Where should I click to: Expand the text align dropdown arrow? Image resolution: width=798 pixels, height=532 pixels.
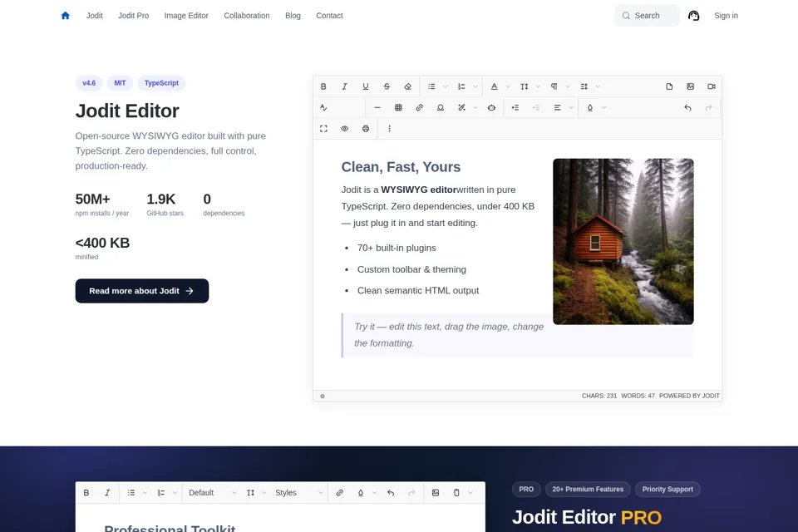[x=571, y=107]
